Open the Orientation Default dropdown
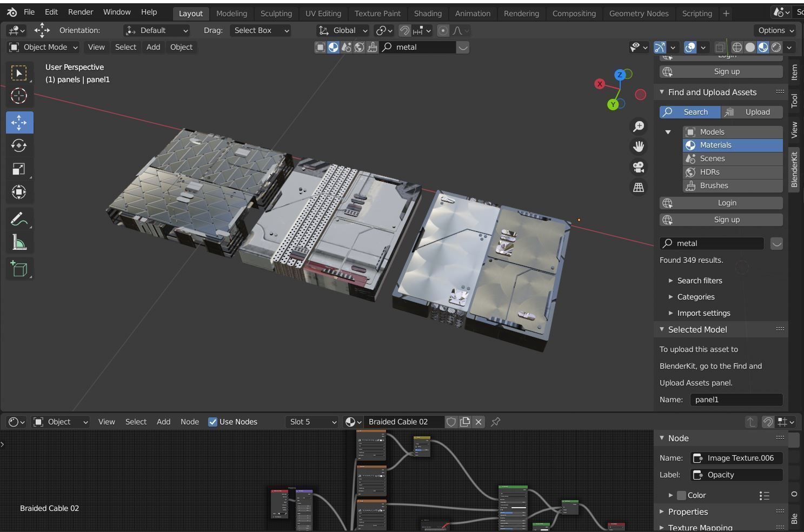Image resolution: width=804 pixels, height=532 pixels. pos(157,31)
